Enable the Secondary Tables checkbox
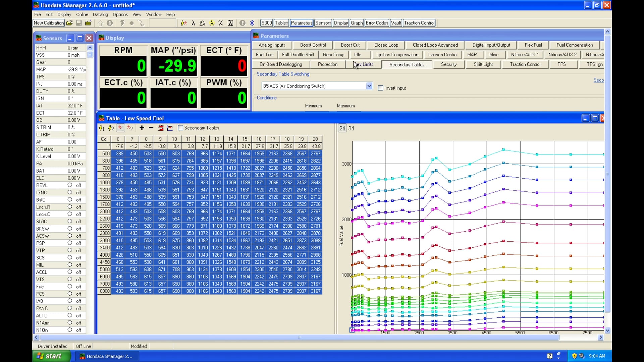The width and height of the screenshot is (644, 362). (x=180, y=128)
